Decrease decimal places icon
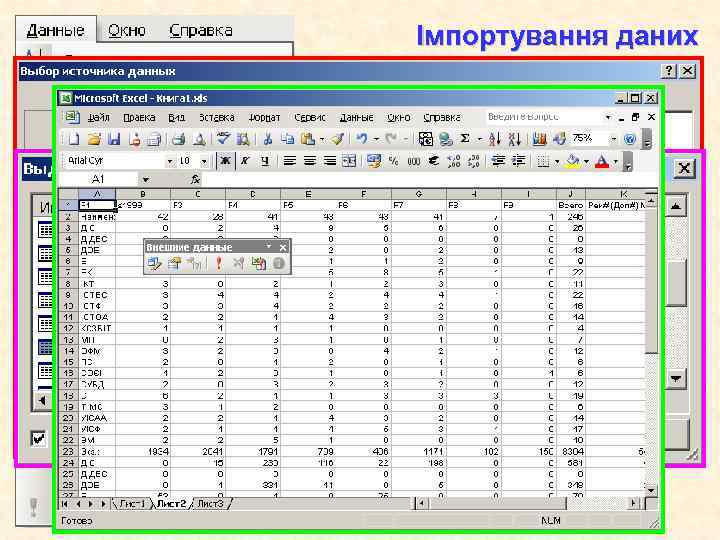This screenshot has width=720, height=540. coord(473,161)
